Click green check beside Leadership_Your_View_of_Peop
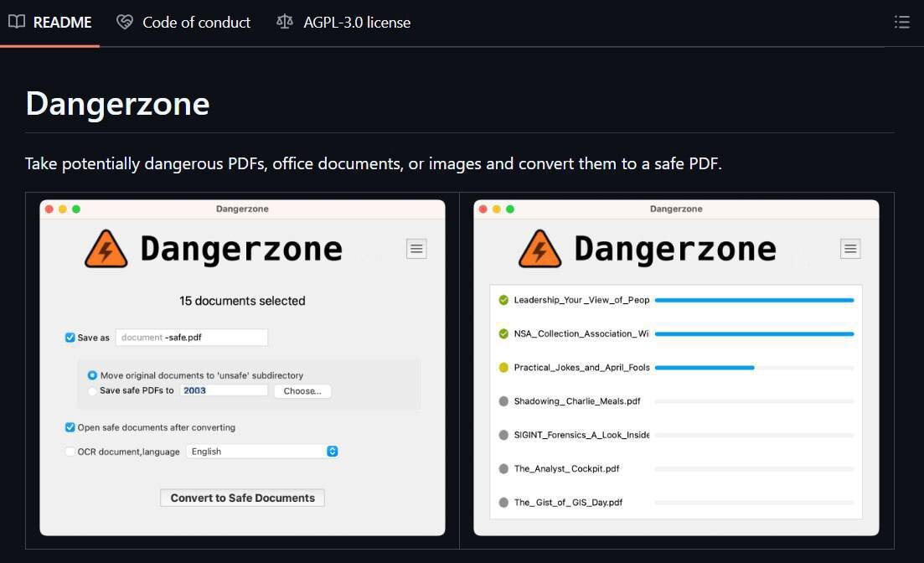 (x=503, y=300)
